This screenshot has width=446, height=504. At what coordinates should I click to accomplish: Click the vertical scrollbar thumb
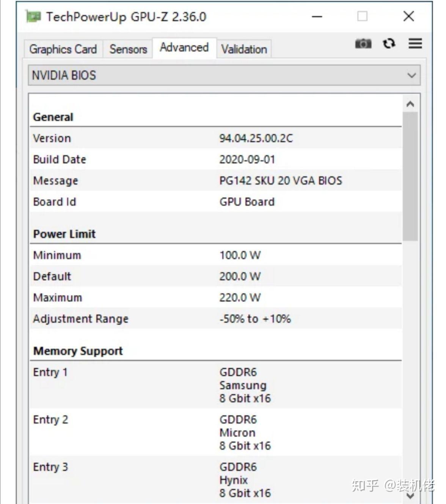(410, 176)
